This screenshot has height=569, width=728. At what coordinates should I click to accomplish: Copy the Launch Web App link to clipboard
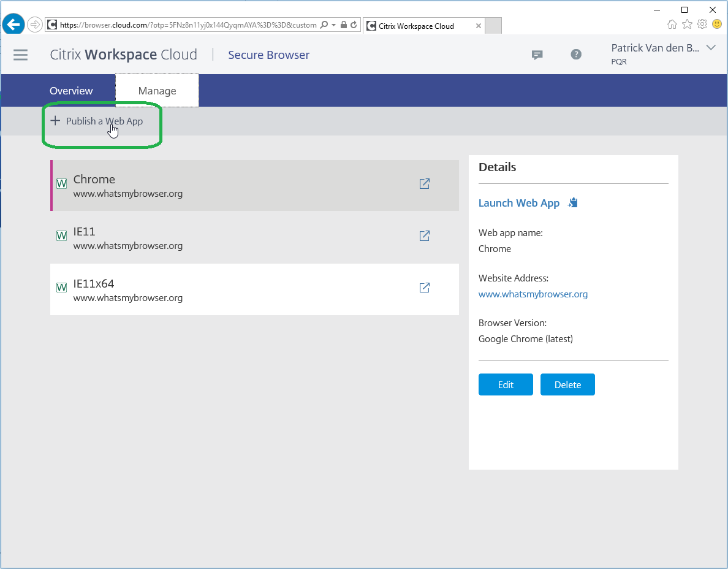point(573,202)
